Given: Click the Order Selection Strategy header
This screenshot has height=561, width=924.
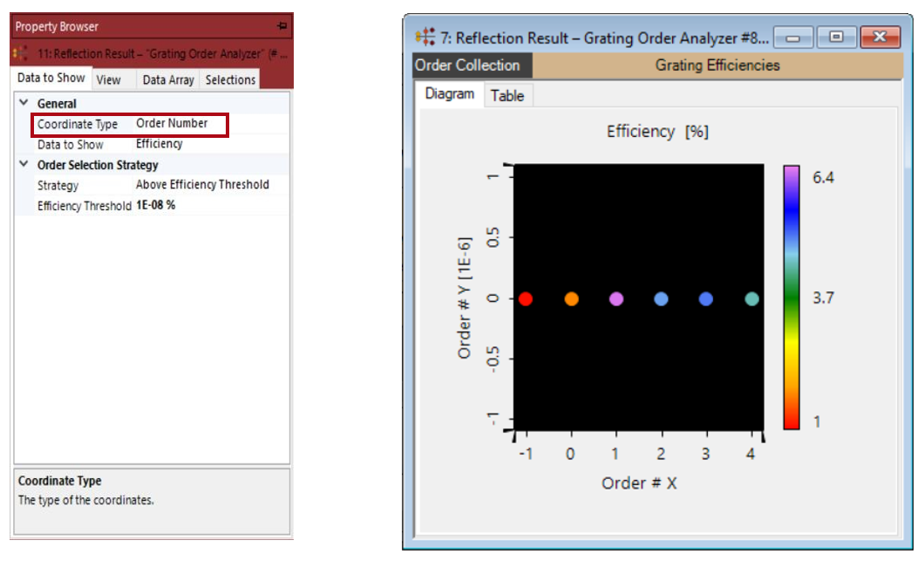Looking at the screenshot, I should [98, 165].
